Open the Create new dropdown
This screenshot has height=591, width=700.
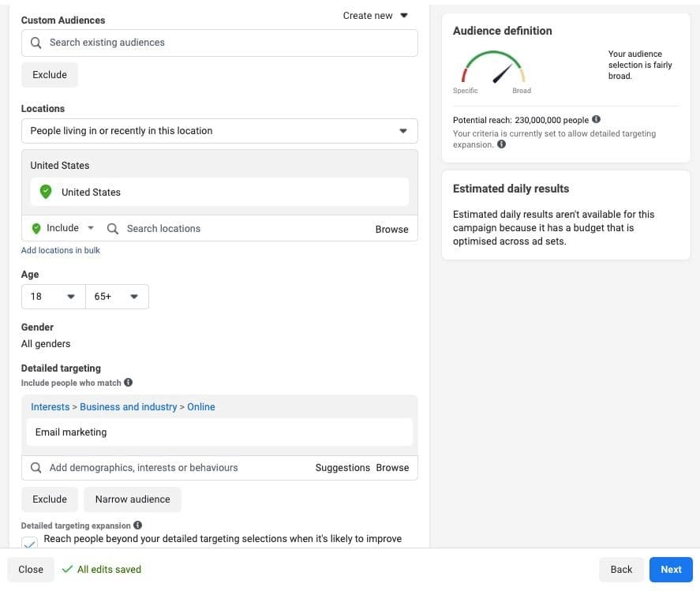[x=376, y=15]
